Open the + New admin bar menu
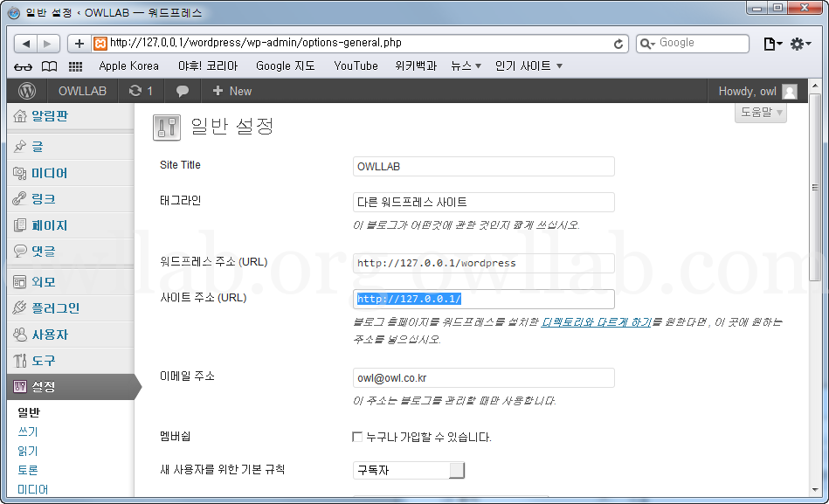The width and height of the screenshot is (829, 504). click(x=231, y=91)
